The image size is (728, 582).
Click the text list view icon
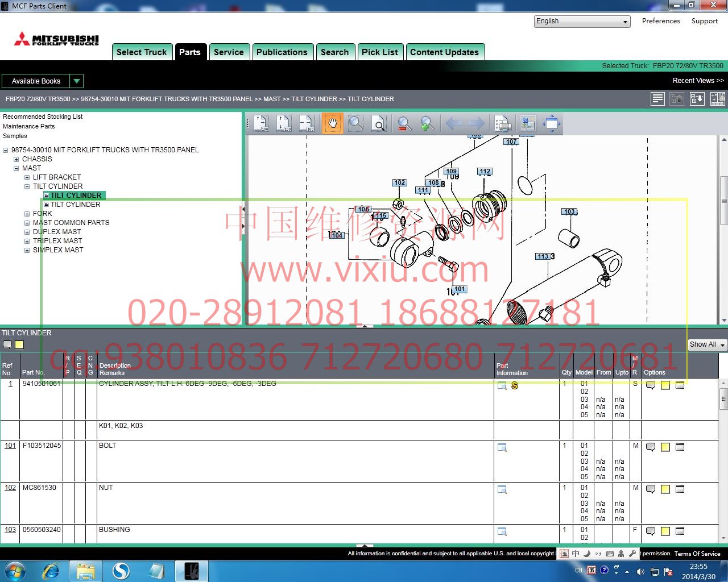tap(657, 99)
